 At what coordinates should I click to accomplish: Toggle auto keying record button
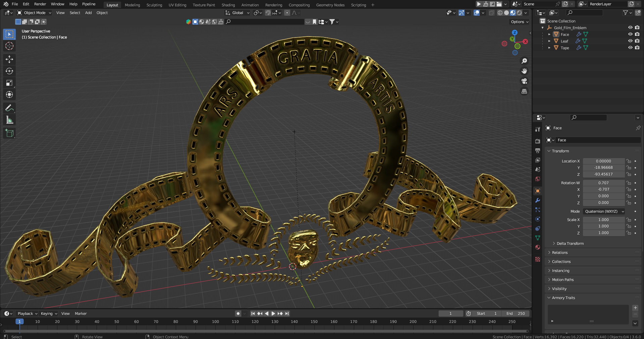pyautogui.click(x=238, y=314)
